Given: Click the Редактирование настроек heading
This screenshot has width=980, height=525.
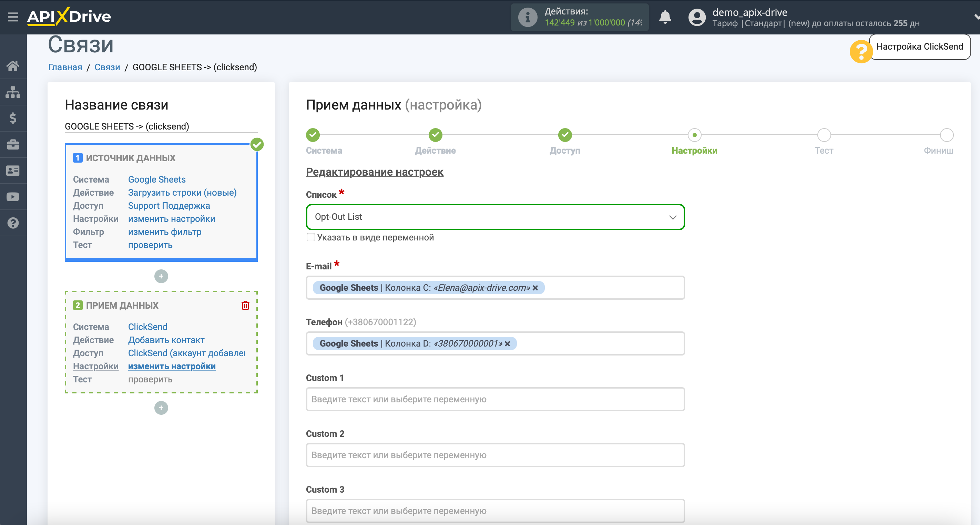Looking at the screenshot, I should pos(375,172).
